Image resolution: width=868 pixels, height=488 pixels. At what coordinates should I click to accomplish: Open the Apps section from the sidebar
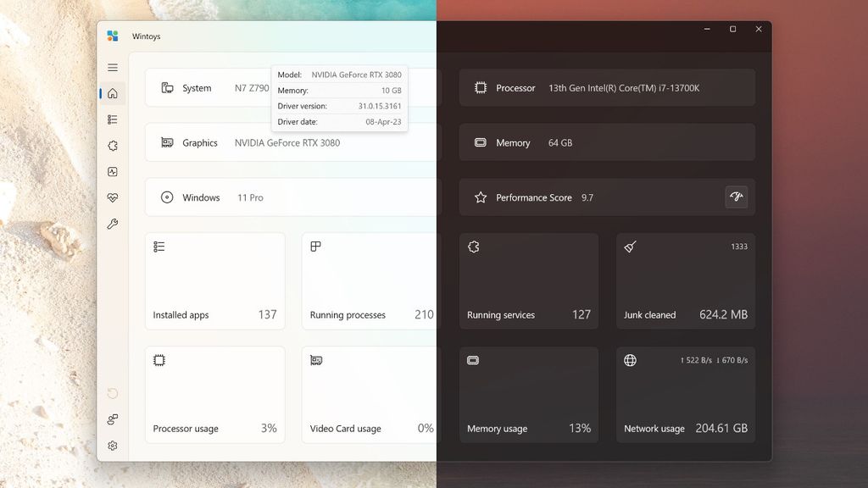pyautogui.click(x=113, y=119)
